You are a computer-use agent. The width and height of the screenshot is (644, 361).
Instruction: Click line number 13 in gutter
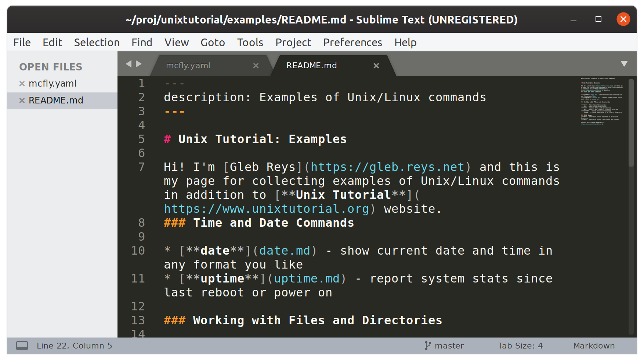click(138, 321)
